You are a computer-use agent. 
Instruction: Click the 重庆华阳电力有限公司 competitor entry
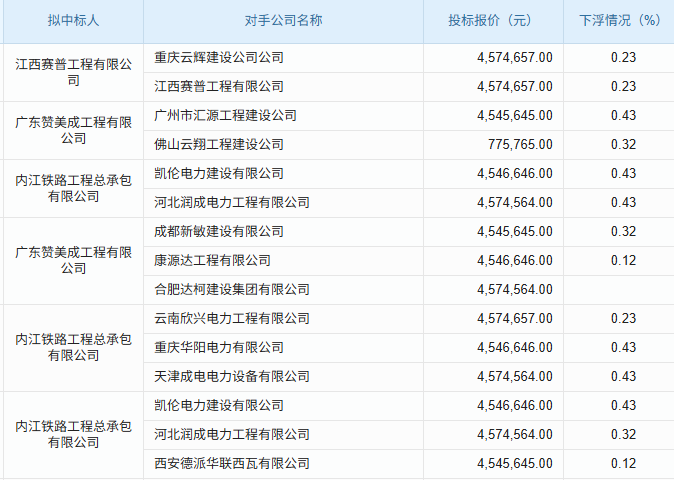coord(219,348)
